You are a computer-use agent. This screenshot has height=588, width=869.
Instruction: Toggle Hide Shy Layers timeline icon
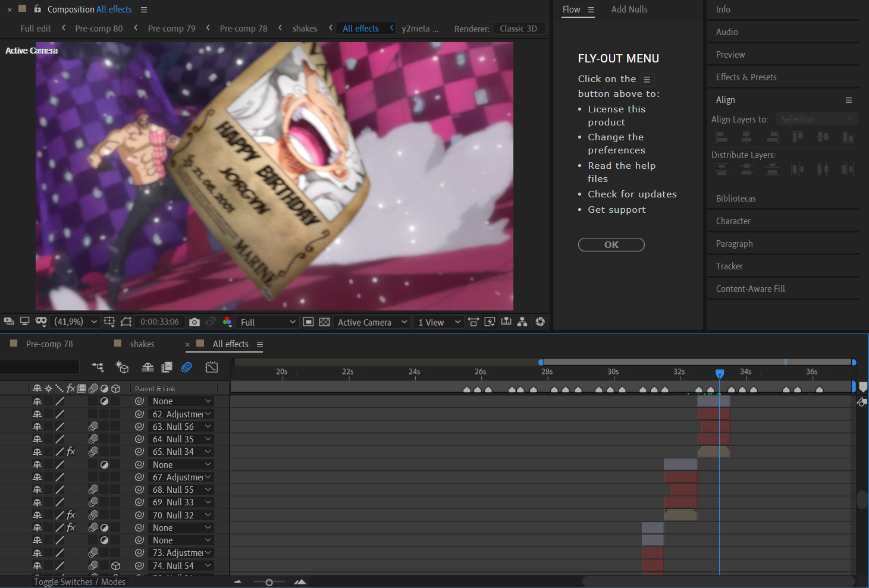click(x=148, y=367)
